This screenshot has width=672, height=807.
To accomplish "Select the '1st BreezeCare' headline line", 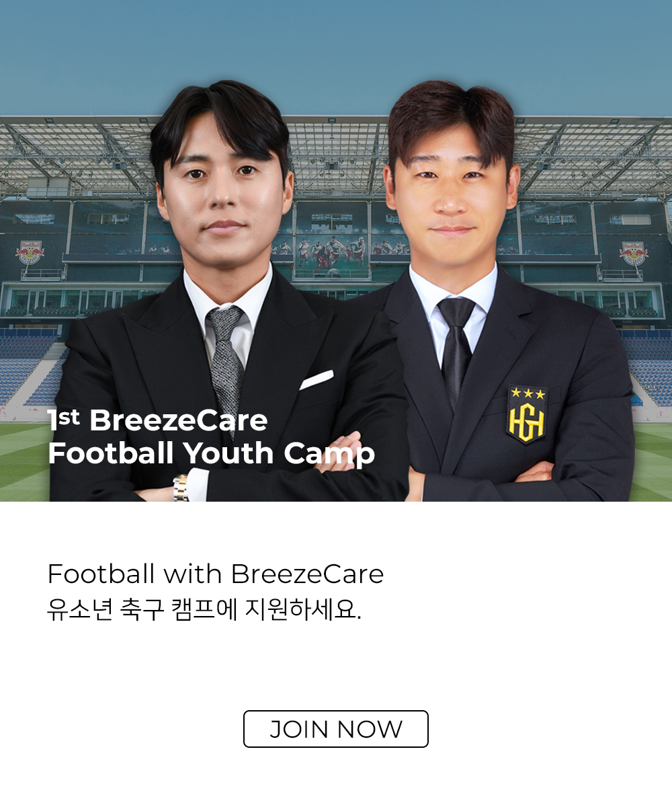I will tap(158, 421).
